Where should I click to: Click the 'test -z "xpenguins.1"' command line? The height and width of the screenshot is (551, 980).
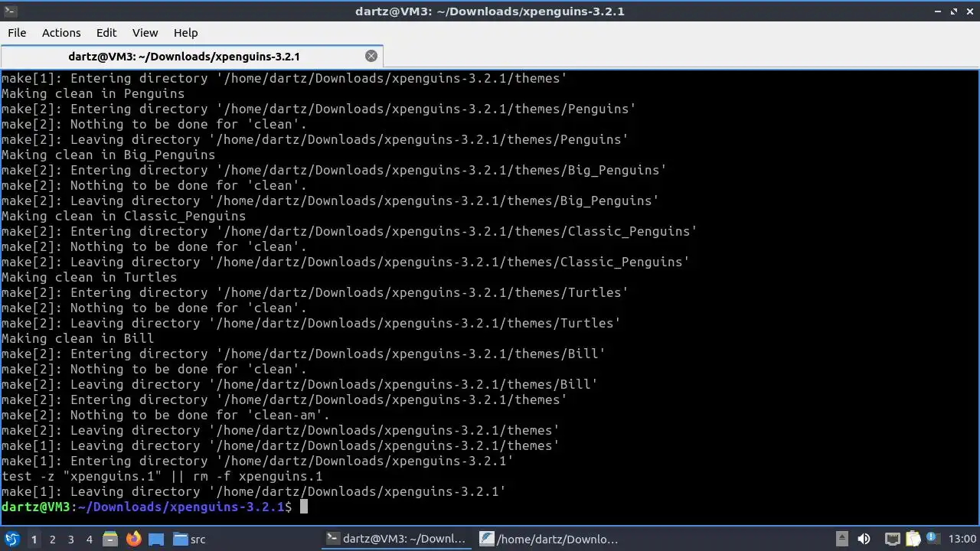[162, 476]
